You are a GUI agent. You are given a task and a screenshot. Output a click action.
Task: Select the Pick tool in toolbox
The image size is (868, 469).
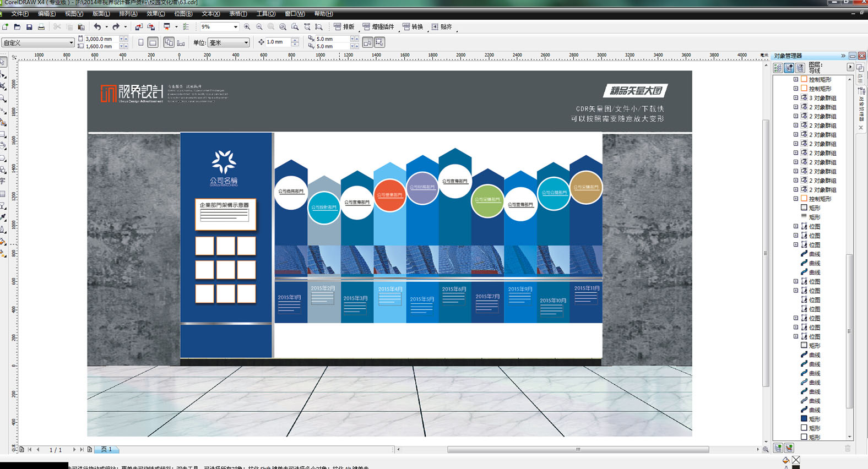(x=3, y=62)
